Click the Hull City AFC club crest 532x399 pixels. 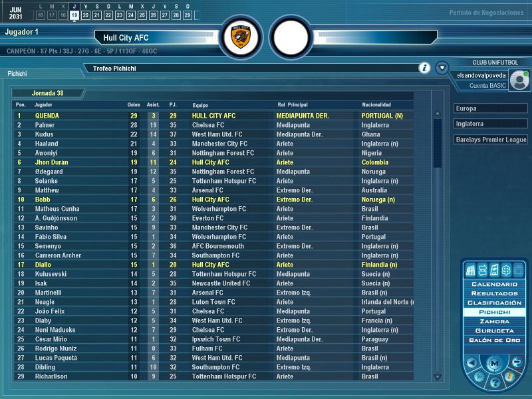[x=235, y=38]
